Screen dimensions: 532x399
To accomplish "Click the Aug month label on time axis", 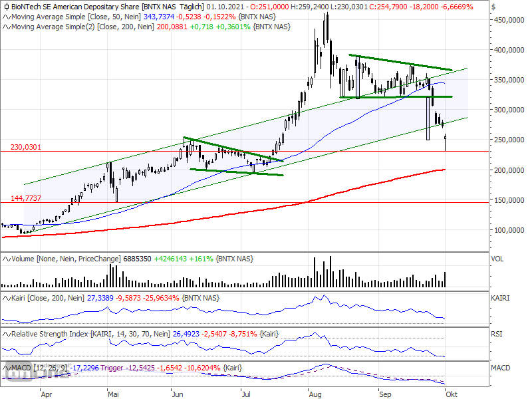I will 315,394.
